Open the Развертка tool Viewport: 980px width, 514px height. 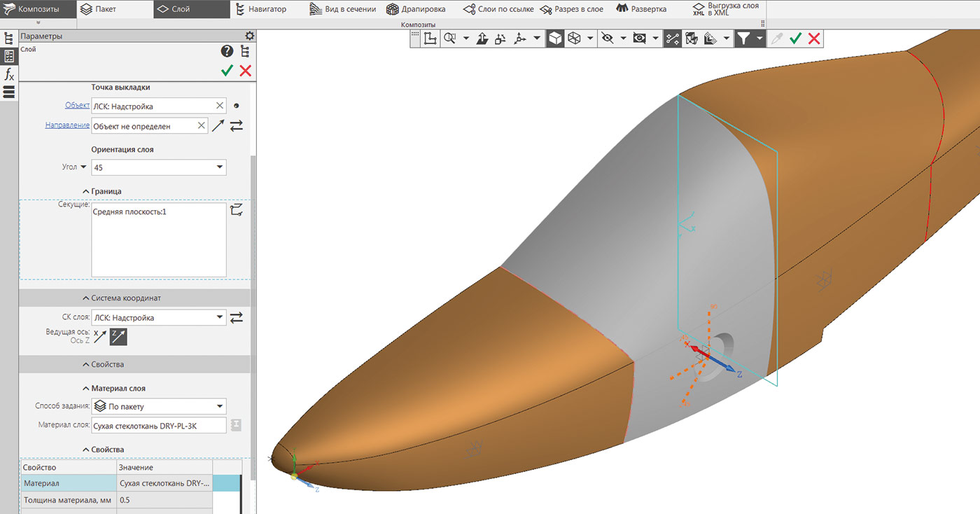point(642,9)
